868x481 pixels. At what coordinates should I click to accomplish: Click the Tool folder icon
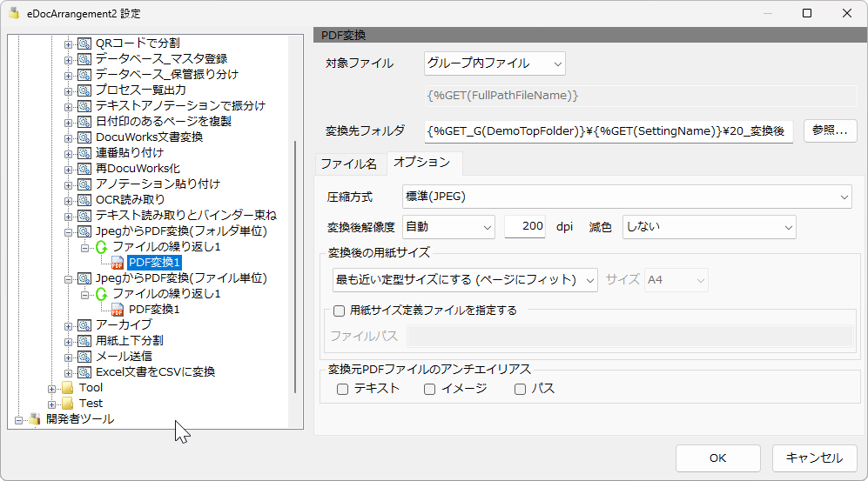(x=67, y=388)
